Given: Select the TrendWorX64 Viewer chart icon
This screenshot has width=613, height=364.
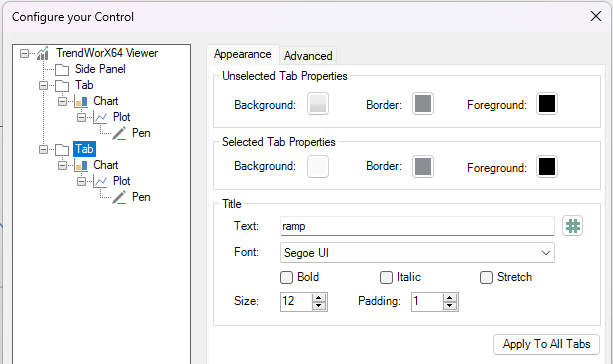Looking at the screenshot, I should tap(43, 53).
